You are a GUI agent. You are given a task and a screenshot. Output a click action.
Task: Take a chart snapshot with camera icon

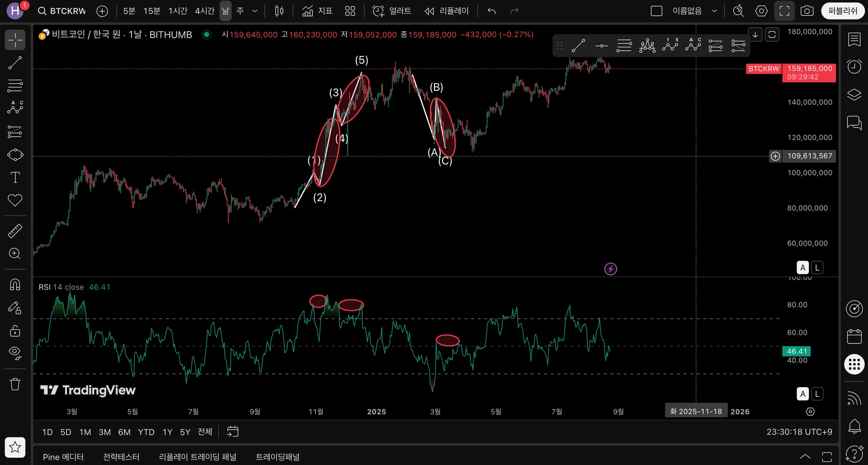(807, 11)
